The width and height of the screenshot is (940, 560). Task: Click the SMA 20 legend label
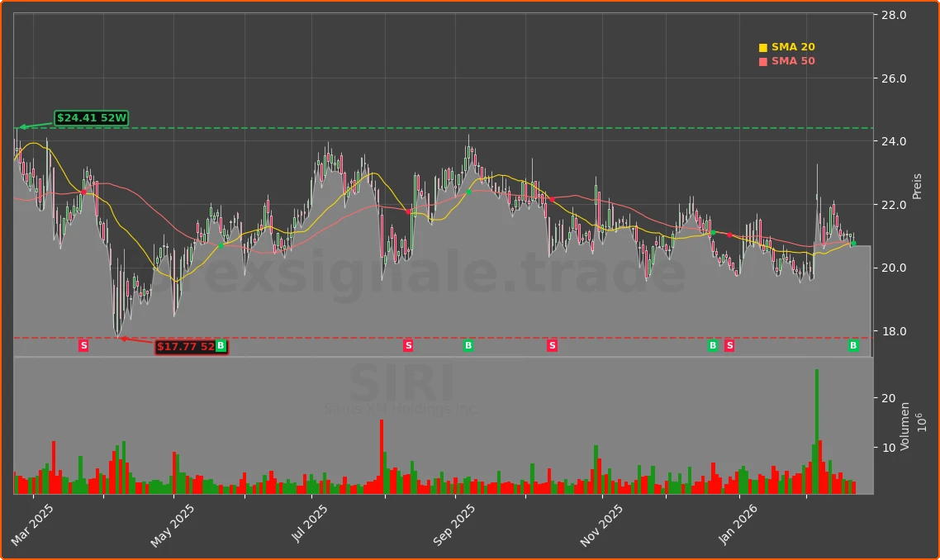click(793, 48)
